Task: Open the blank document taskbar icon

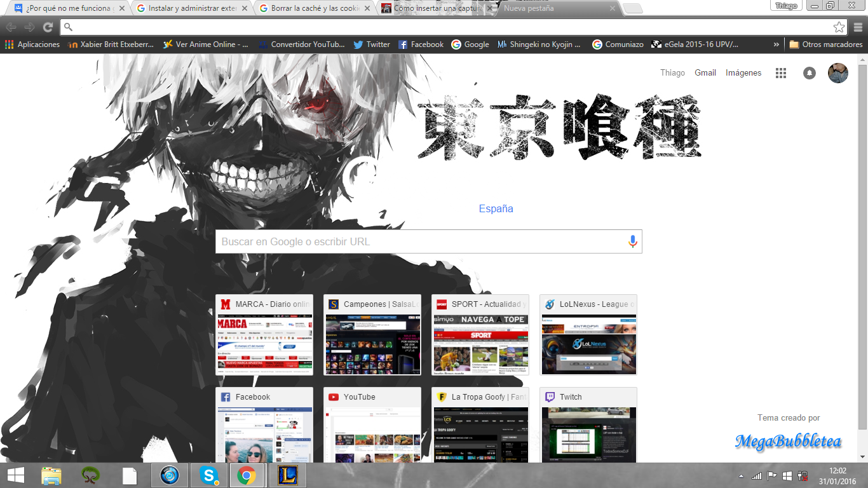Action: pos(130,475)
